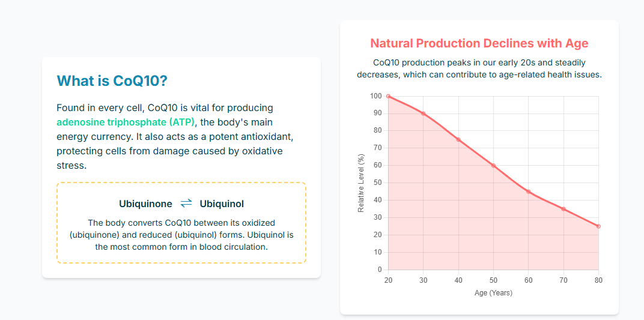The image size is (644, 320).
Task: Click the exchange arrows icon between Ubiquinone and Ubiquinol
Action: point(186,204)
